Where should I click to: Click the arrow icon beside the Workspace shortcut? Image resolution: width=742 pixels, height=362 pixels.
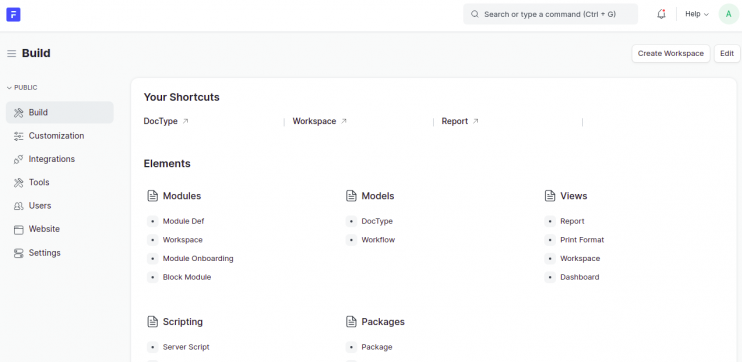(344, 121)
